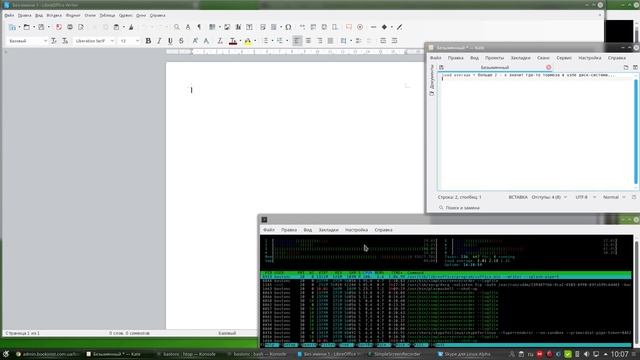The image size is (640, 360).
Task: Open the Таблица menu in Writer
Action: pos(107,15)
